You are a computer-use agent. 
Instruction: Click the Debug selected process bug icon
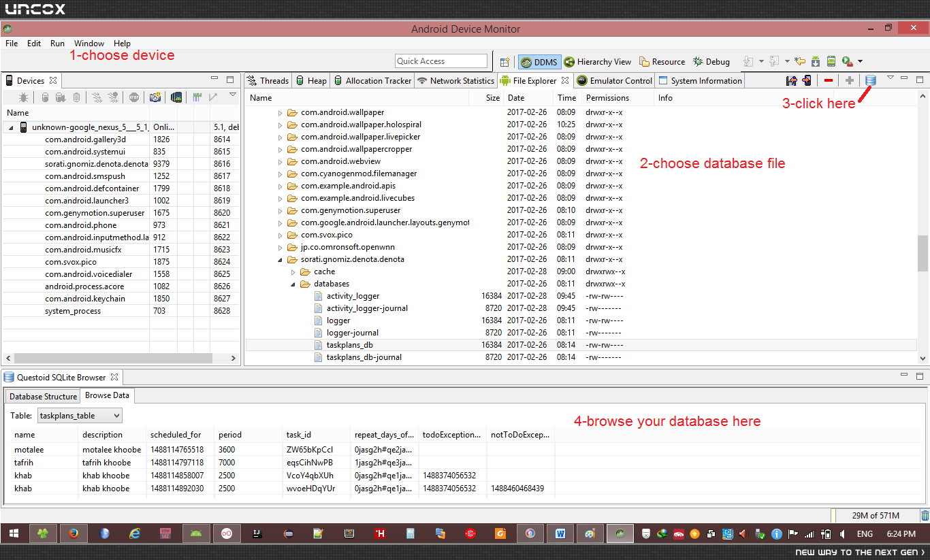22,97
